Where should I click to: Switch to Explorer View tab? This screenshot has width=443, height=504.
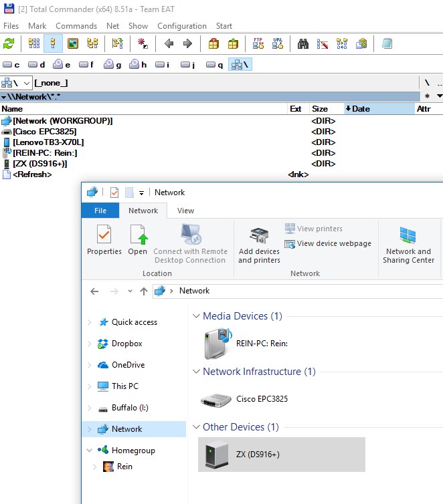[x=185, y=211]
